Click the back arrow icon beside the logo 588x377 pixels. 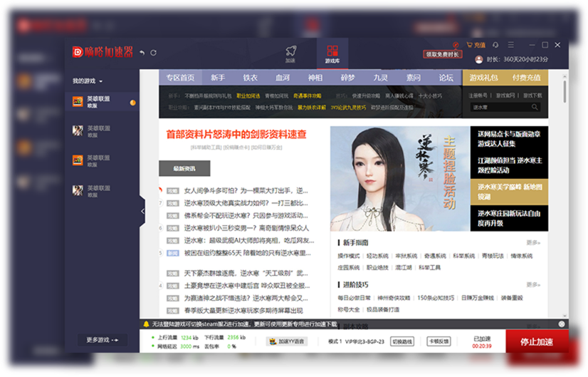point(142,53)
